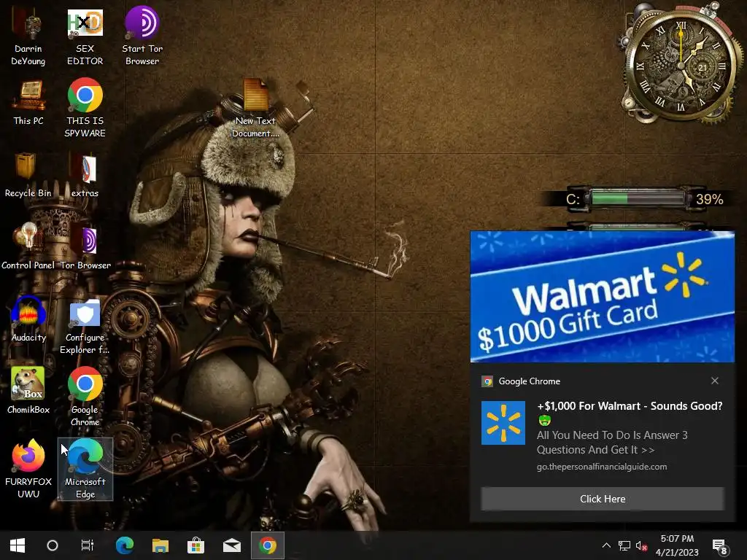
Task: Open the muted volume tray icon
Action: [x=641, y=545]
